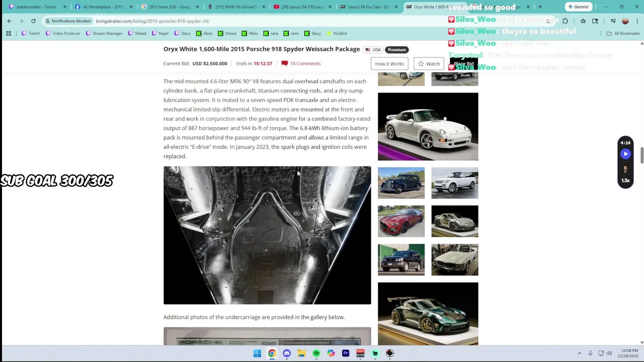Screen dimensions: 644x362
Task: Open File Explorer from the taskbar
Action: [x=301, y=353]
